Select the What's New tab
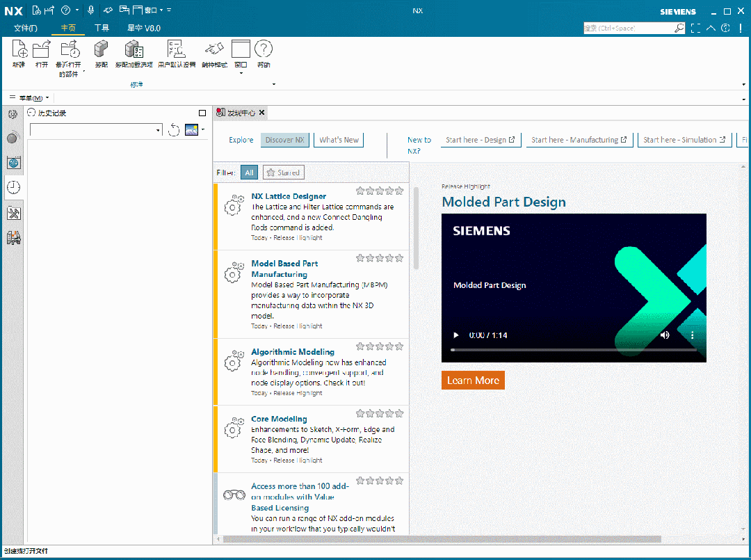Image resolution: width=751 pixels, height=560 pixels. click(339, 140)
